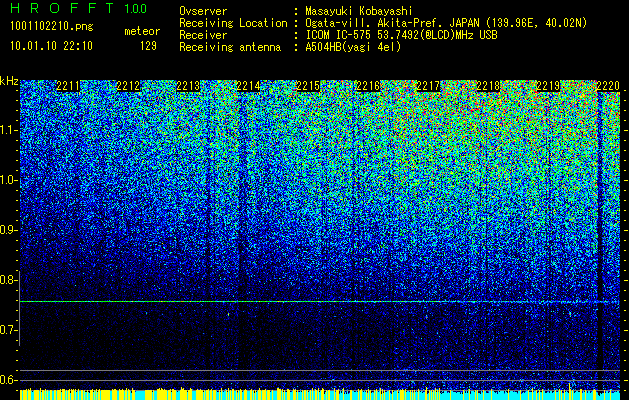Click the Receiving Location label

pos(233,23)
